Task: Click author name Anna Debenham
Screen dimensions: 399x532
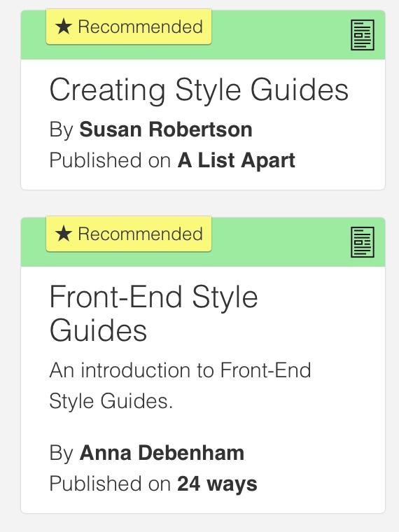Action: pos(162,453)
